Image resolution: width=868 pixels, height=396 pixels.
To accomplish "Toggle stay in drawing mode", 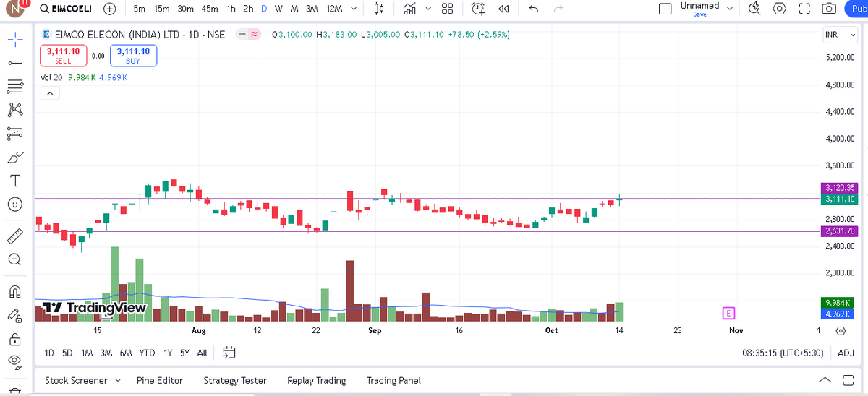I will coord(15,315).
